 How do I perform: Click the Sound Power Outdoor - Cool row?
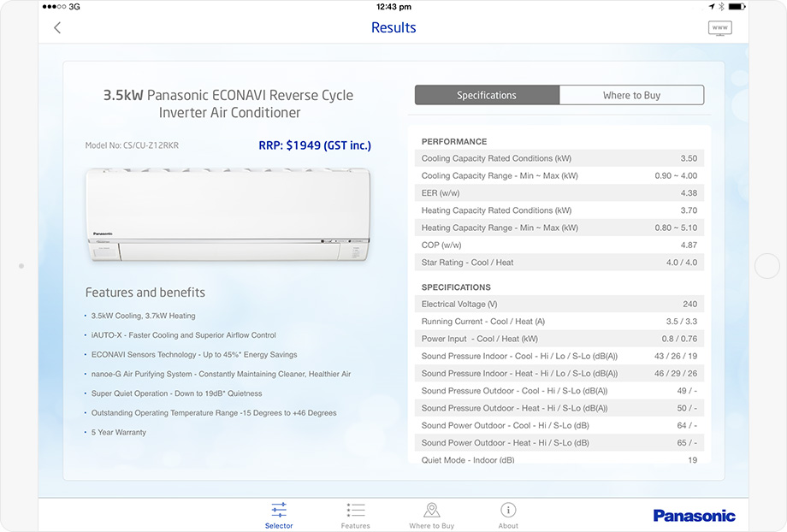pos(559,425)
